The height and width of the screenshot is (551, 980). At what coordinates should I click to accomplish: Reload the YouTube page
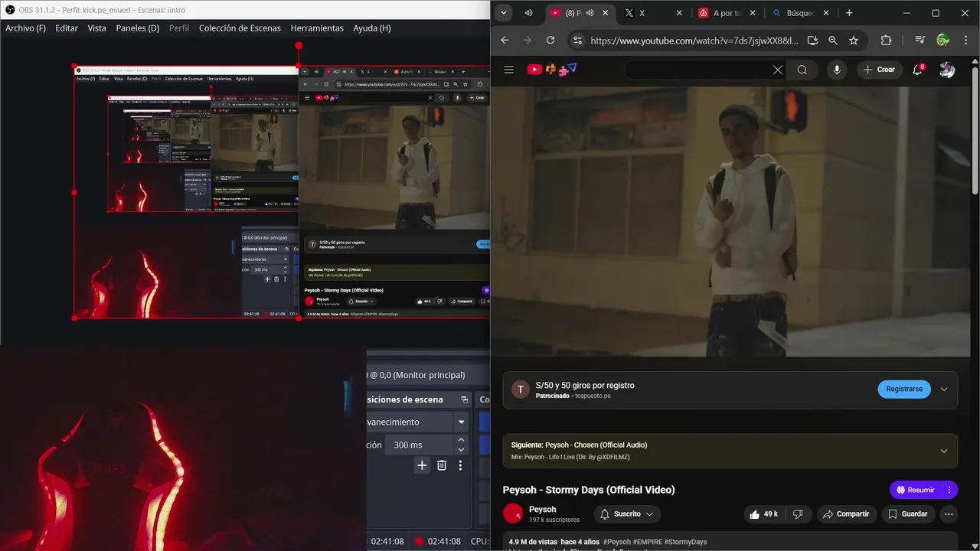pyautogui.click(x=550, y=41)
